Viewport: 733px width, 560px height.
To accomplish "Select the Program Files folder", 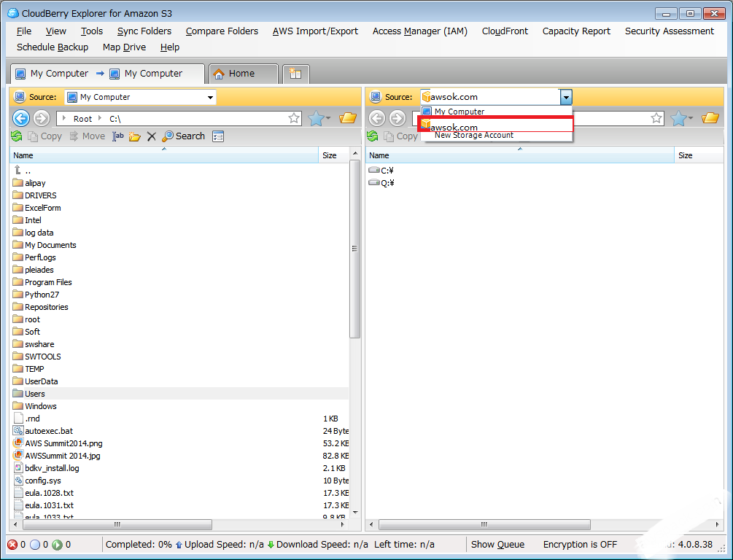I will [179, 282].
